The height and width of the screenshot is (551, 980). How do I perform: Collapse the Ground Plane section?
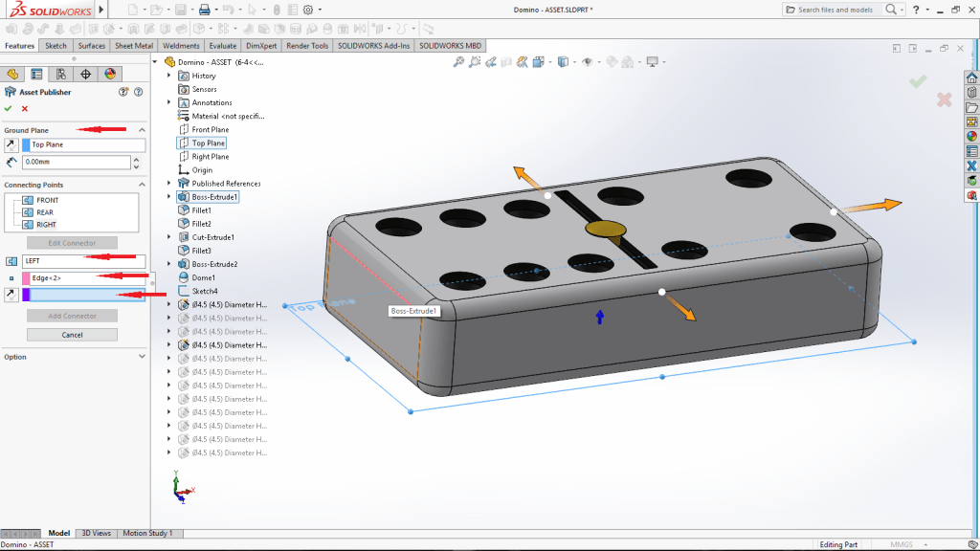point(142,130)
